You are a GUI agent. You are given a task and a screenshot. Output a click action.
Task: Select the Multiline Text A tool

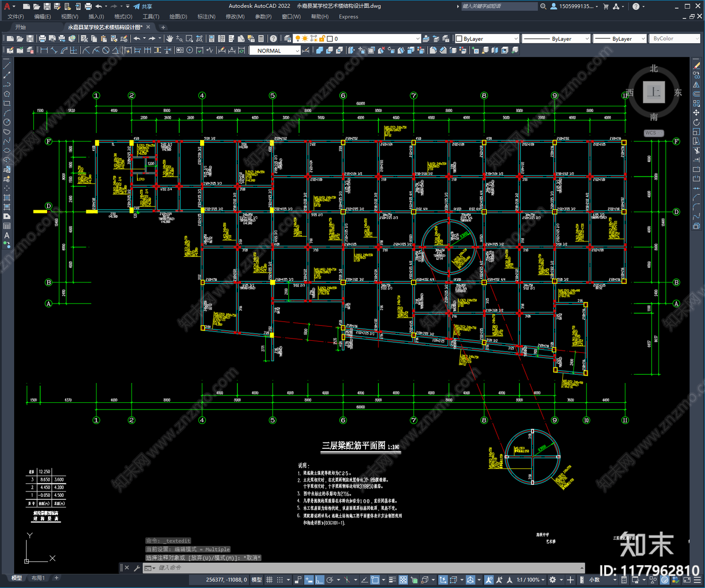tap(7, 235)
